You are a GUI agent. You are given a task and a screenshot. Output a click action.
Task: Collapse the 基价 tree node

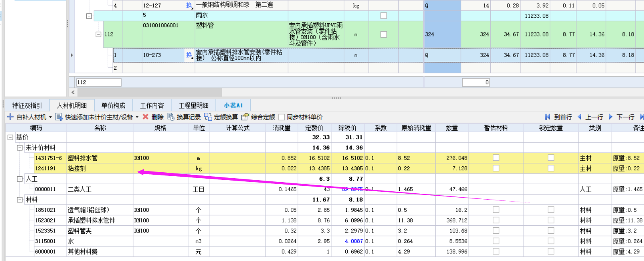point(10,137)
